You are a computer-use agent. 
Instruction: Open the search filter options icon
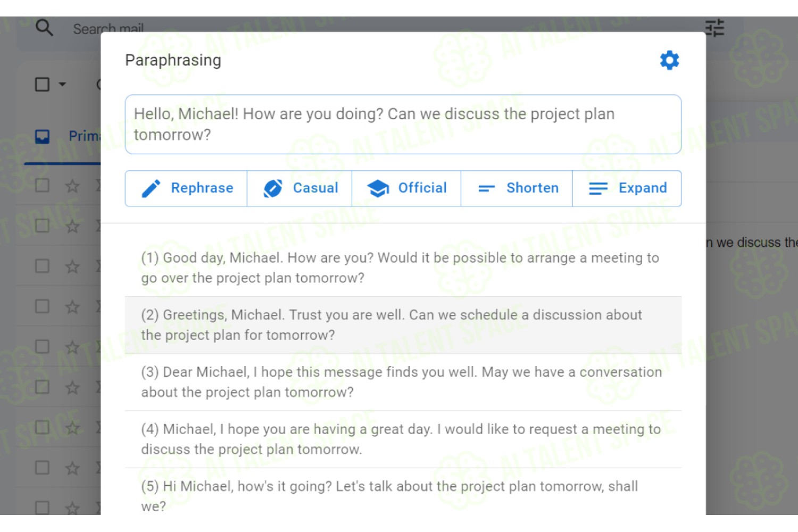[714, 28]
